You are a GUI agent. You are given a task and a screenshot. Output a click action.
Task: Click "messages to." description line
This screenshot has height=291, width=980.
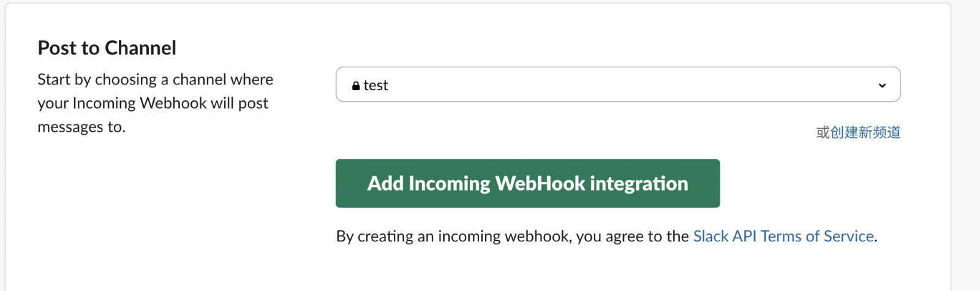click(x=81, y=127)
